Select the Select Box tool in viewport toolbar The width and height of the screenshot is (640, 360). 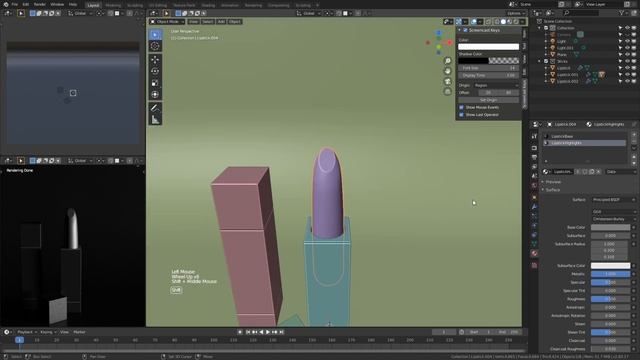[x=155, y=35]
